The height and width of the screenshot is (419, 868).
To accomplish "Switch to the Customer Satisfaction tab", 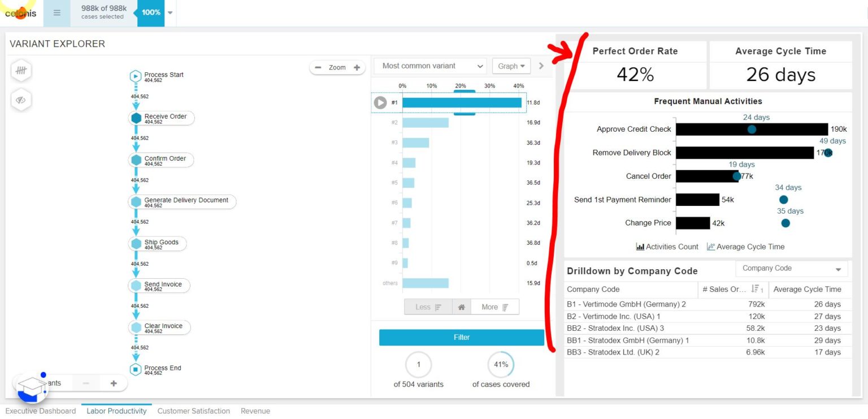I will (193, 411).
